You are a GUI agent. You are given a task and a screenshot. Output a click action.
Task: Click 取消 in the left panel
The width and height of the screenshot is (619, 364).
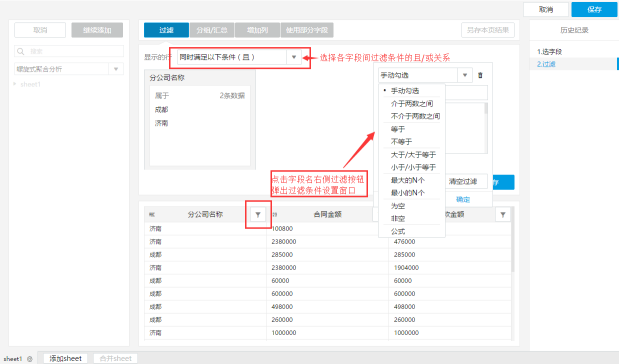coord(40,30)
